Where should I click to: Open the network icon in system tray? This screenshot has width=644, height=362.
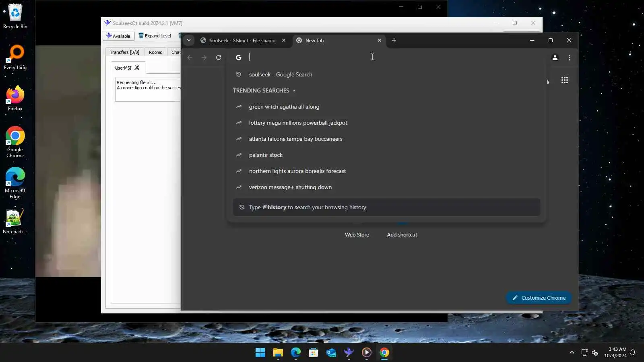tap(584, 353)
